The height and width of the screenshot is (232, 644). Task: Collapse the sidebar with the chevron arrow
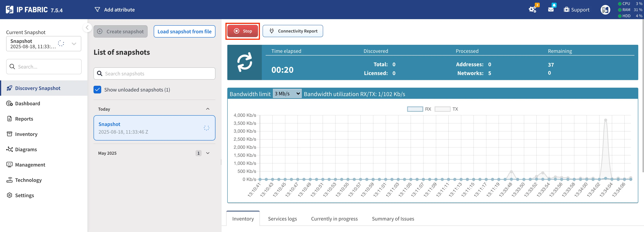tap(87, 28)
